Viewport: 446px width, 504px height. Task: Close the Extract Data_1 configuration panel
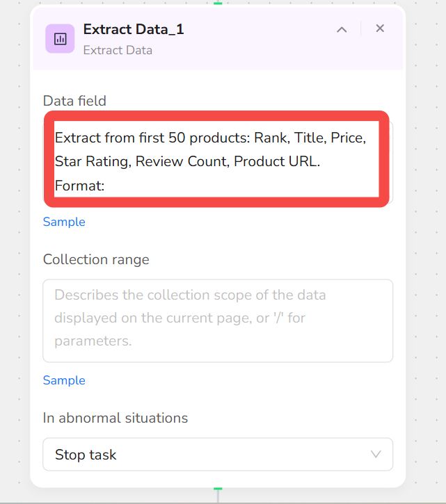tap(380, 29)
